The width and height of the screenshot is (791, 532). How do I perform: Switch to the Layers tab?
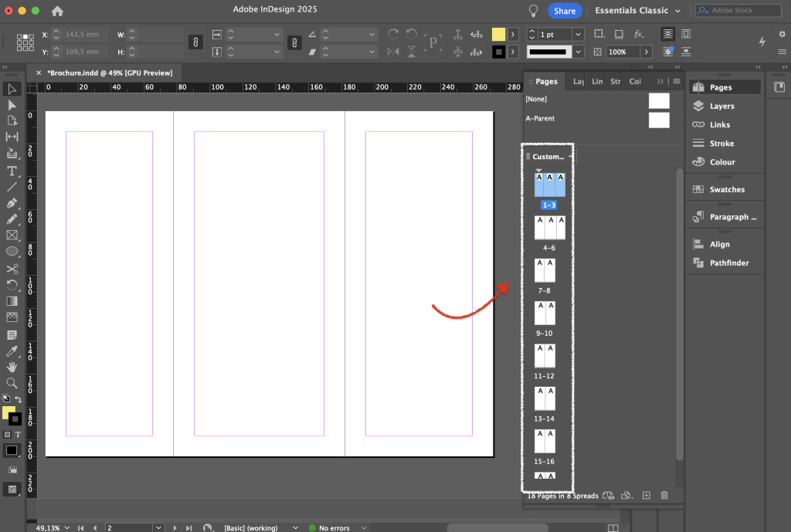click(579, 81)
